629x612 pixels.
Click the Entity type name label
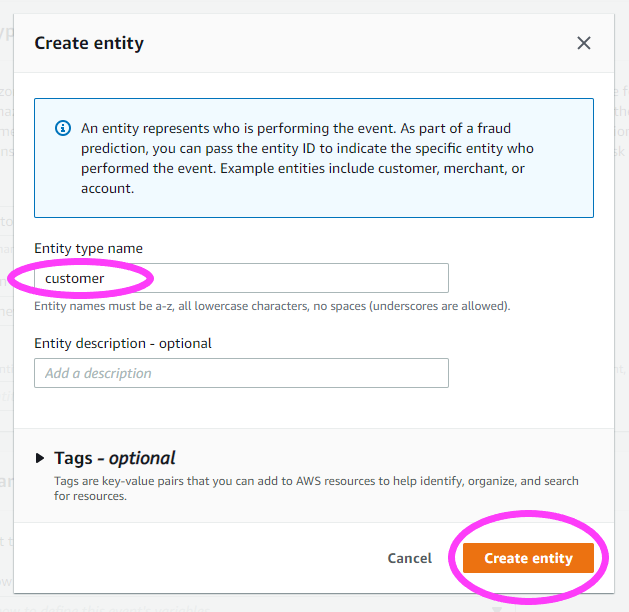coord(88,249)
